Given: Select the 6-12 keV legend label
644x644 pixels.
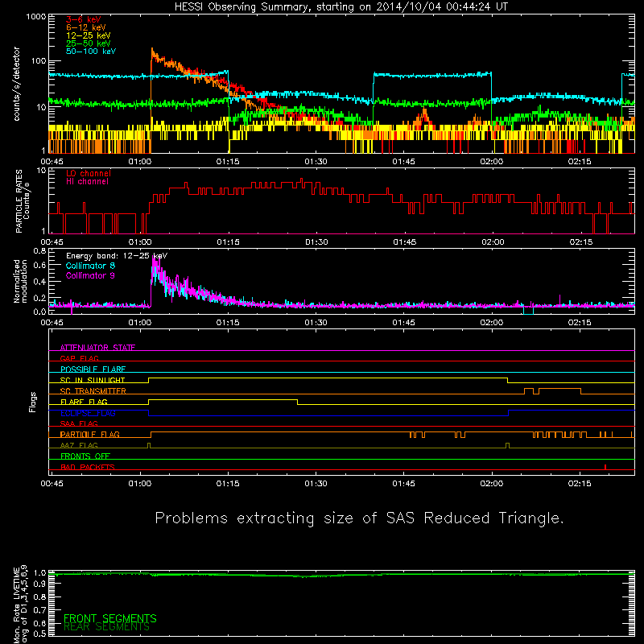Looking at the screenshot, I should click(x=86, y=27).
